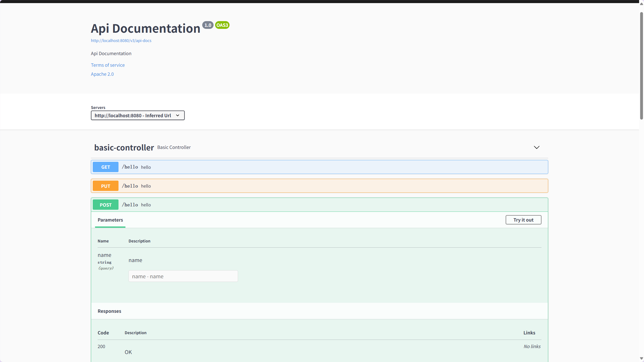Click the name query input field
This screenshot has width=644, height=362.
[x=183, y=276]
